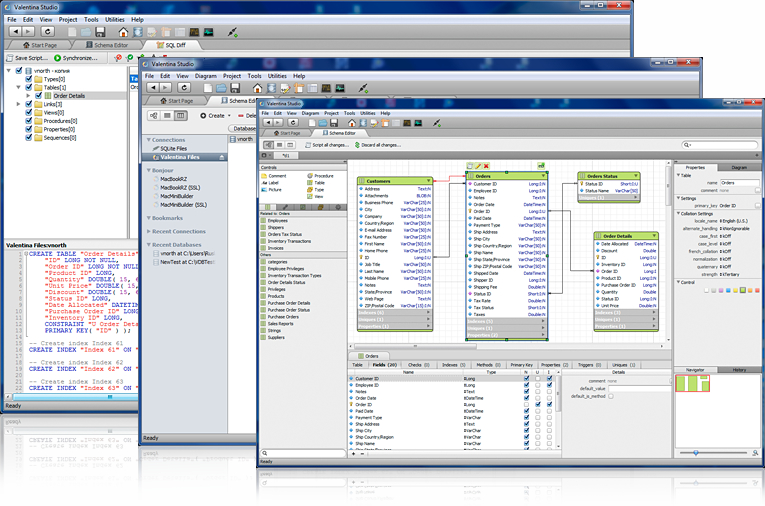
Task: Switch to the Diagram tab in properties panel
Action: point(739,167)
